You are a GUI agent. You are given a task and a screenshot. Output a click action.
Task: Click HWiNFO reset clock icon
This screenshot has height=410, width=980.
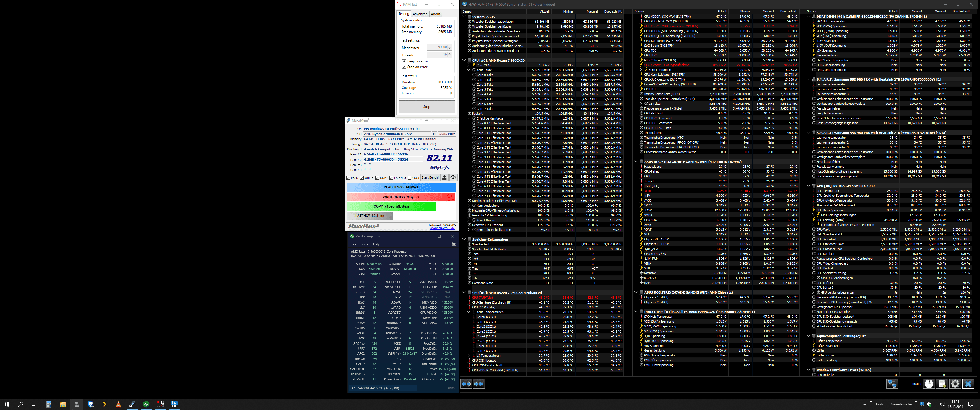pos(929,384)
